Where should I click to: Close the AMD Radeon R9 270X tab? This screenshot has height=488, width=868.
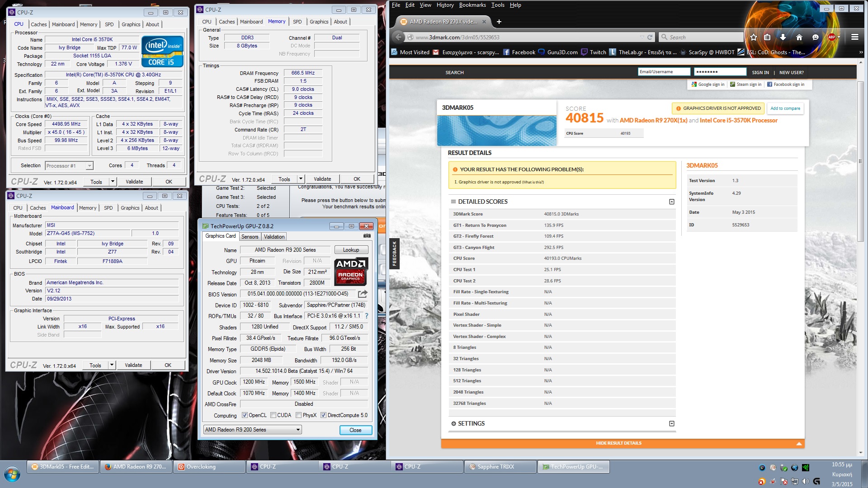pyautogui.click(x=484, y=21)
